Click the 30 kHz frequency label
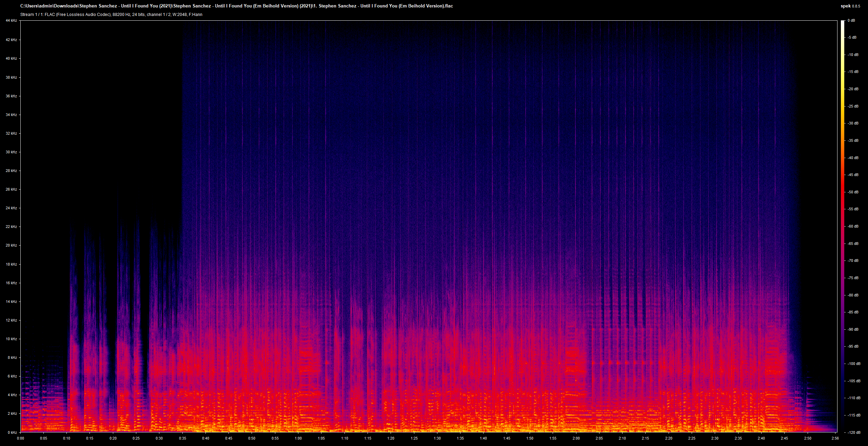Screen dimensions: 868x446 click(x=11, y=152)
